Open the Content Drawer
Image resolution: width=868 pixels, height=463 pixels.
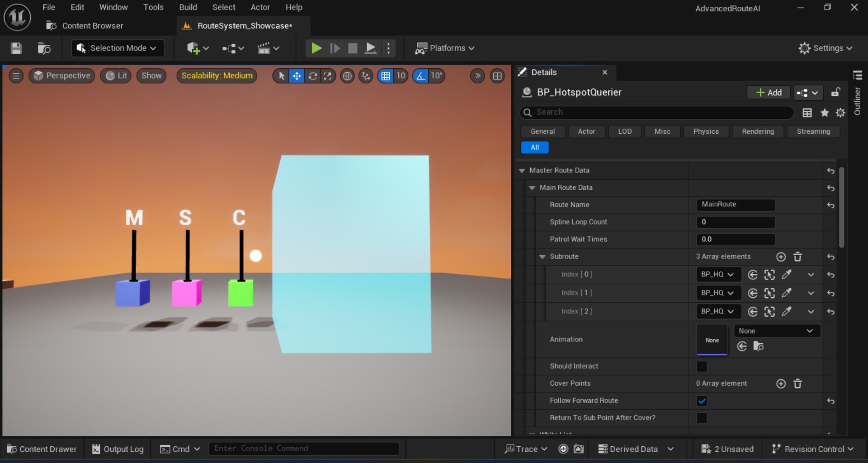42,449
